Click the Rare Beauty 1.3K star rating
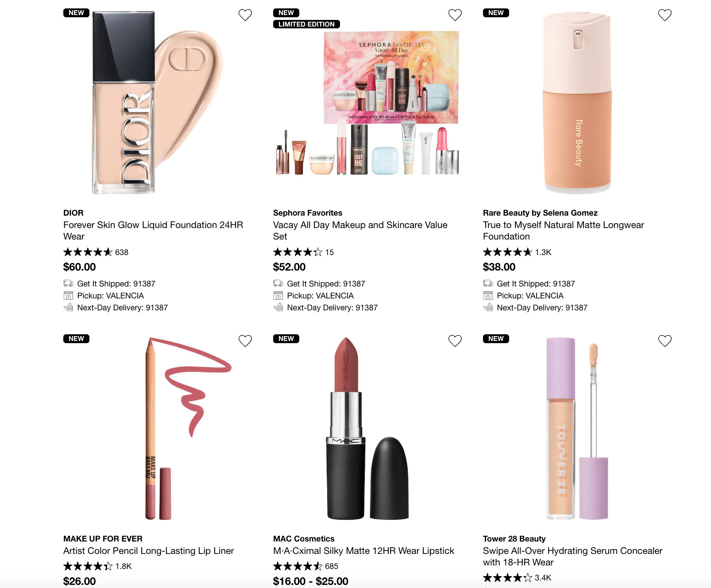 click(517, 252)
